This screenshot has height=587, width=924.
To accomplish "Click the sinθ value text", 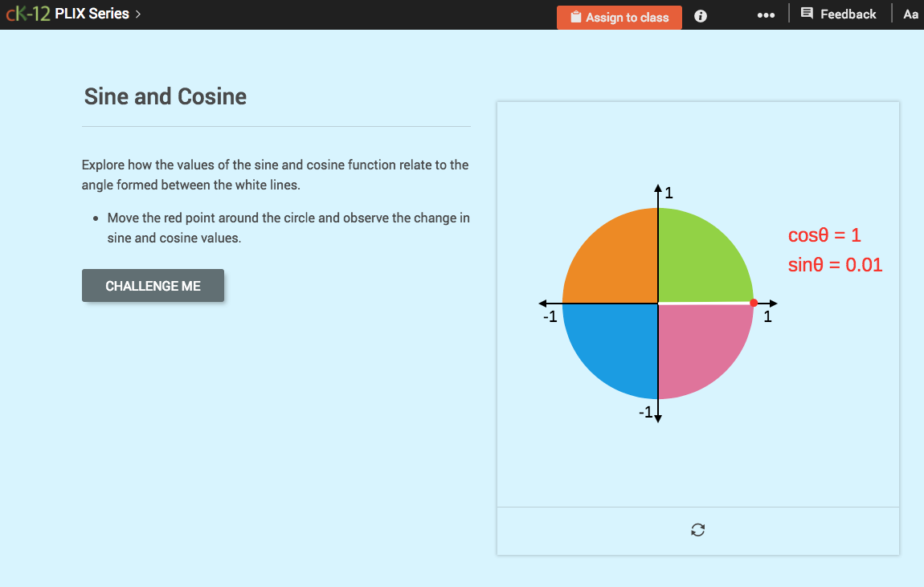I will [x=836, y=264].
